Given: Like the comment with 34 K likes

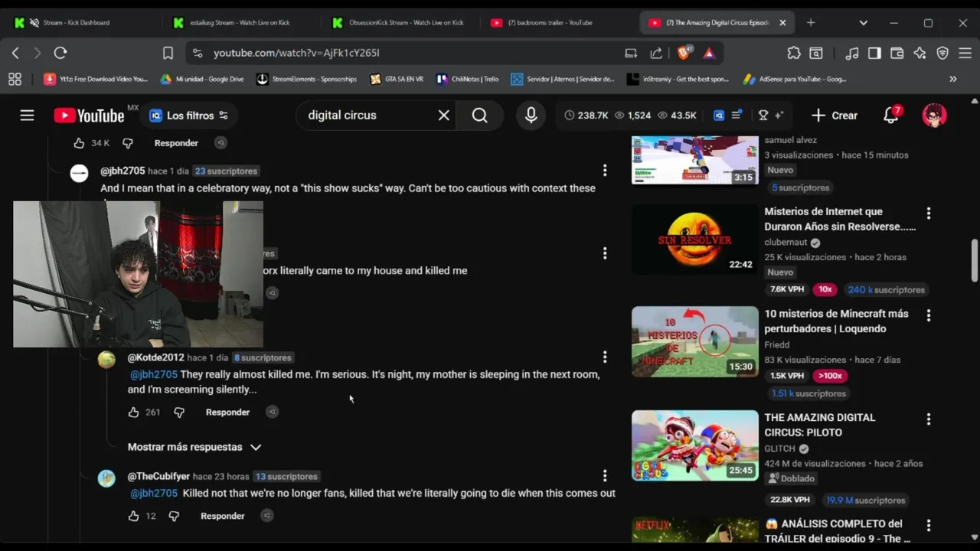Looking at the screenshot, I should coord(79,143).
